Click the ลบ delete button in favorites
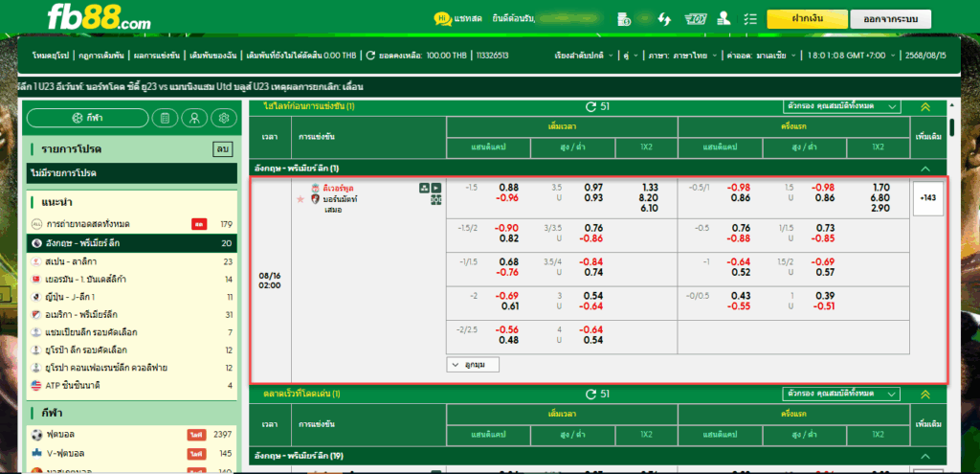This screenshot has width=980, height=474. coord(222,149)
